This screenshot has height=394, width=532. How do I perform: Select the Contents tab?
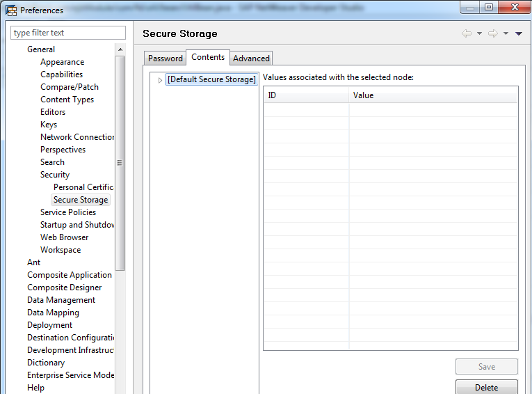(x=208, y=57)
